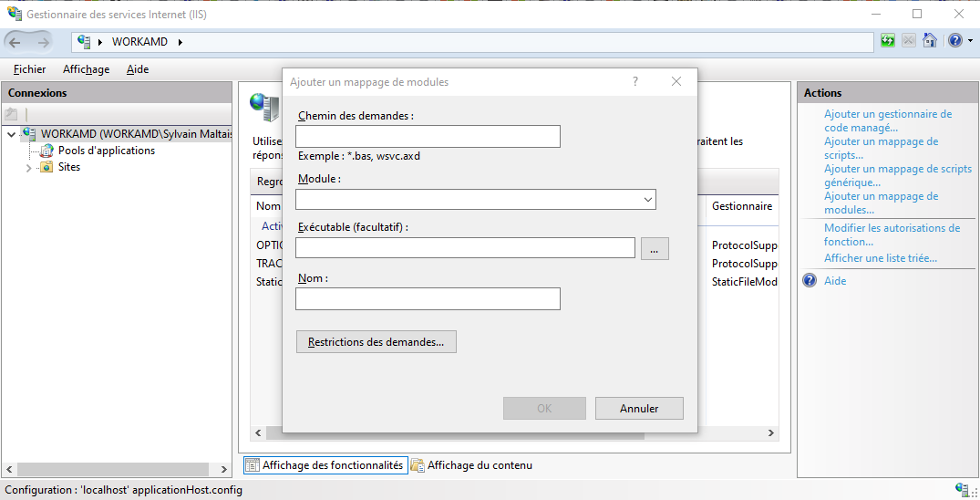Click the status bar network icon
The image size is (980, 500).
tap(963, 489)
